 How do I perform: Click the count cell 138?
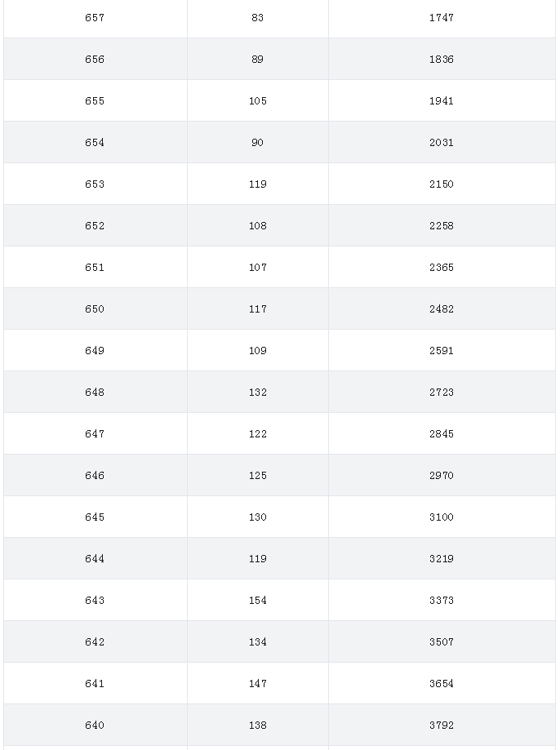(x=257, y=726)
